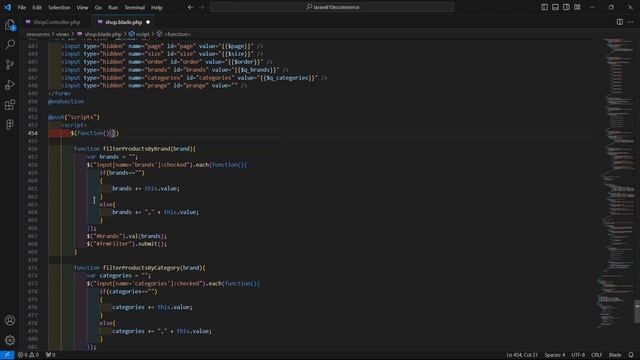The image size is (640, 360).
Task: Click Ln 454, Col 21 cursor position
Action: 522,355
